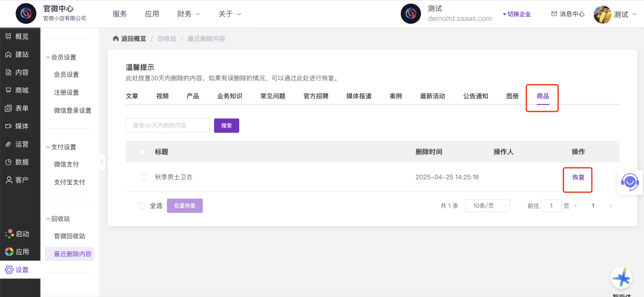The width and height of the screenshot is (644, 297).
Task: Open the 媒体 media sidebar icon
Action: (x=8, y=126)
